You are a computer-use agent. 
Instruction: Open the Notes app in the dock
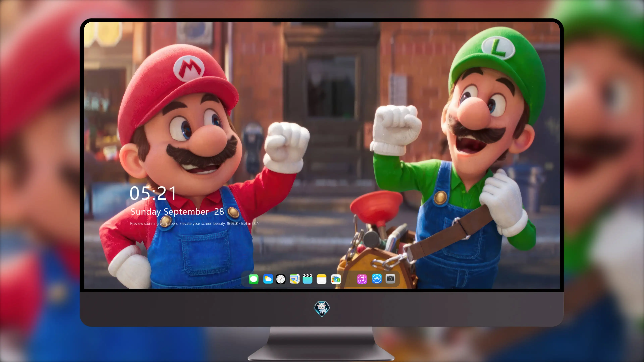pos(321,279)
